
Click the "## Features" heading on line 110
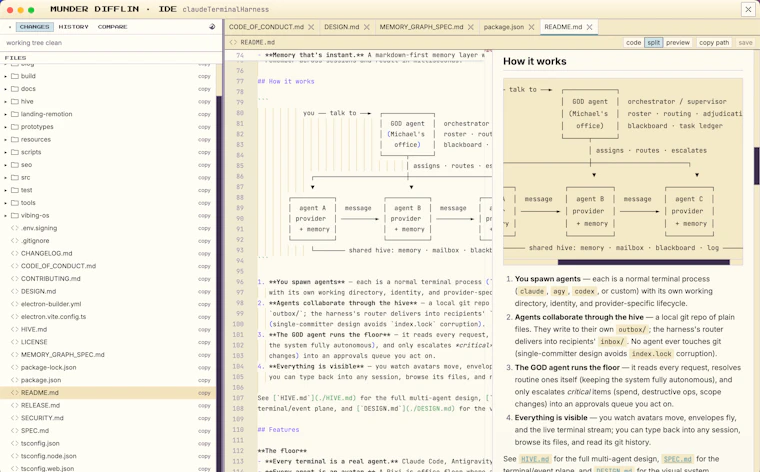278,430
